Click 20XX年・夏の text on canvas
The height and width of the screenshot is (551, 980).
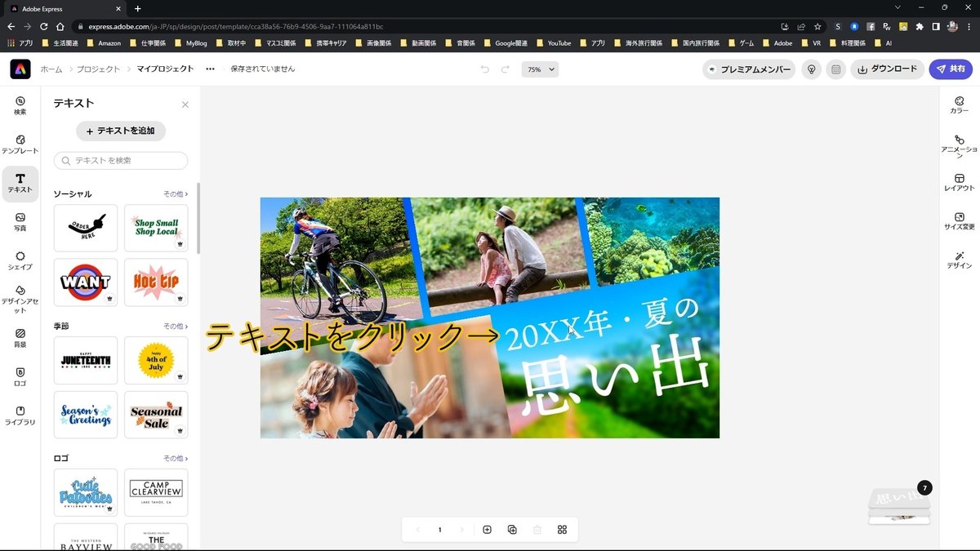click(603, 323)
